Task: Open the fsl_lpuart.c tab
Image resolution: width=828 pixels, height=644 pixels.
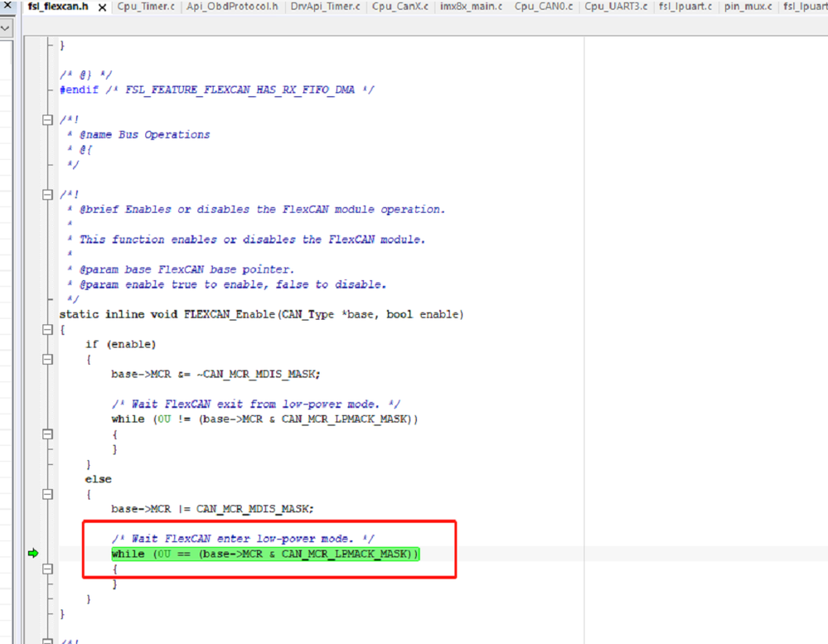Action: tap(685, 7)
